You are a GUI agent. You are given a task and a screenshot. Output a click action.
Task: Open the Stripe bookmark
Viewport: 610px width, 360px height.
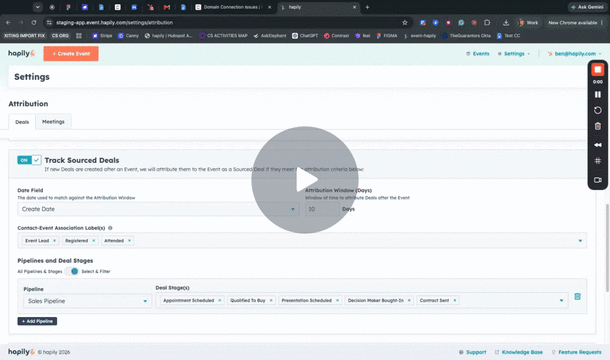102,36
